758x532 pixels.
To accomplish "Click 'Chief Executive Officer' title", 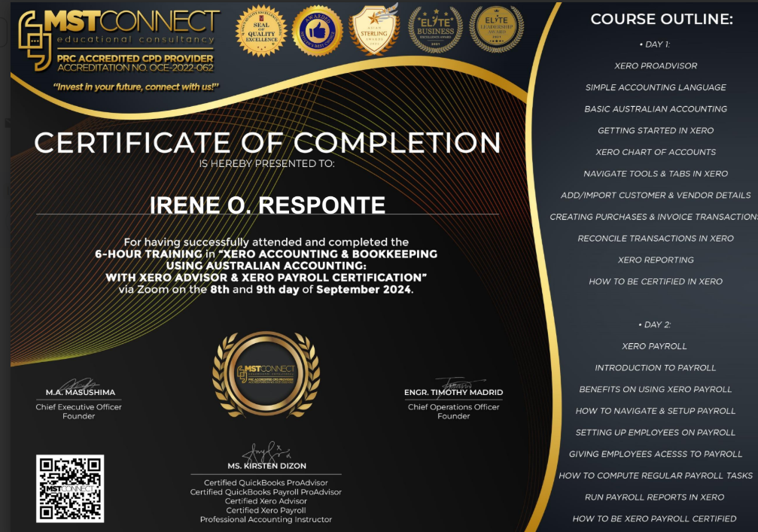I will [x=79, y=407].
